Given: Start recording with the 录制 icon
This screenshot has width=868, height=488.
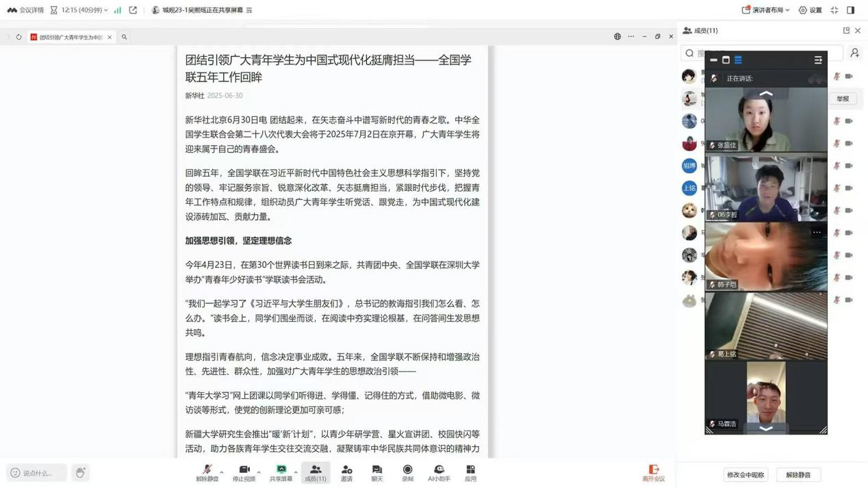Looking at the screenshot, I should pos(407,472).
